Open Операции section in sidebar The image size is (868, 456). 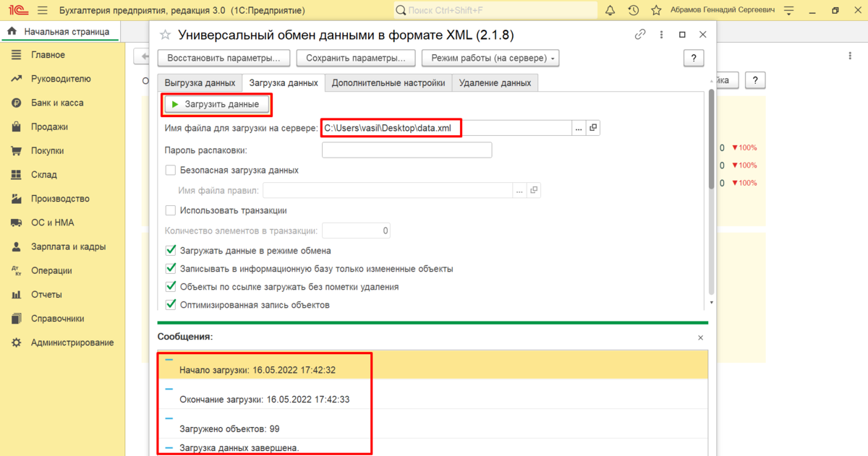point(51,270)
